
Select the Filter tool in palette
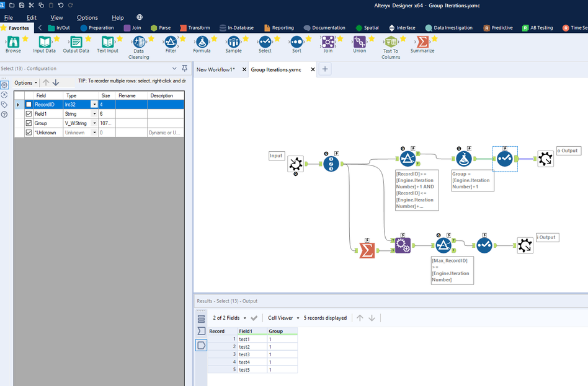[x=171, y=45]
